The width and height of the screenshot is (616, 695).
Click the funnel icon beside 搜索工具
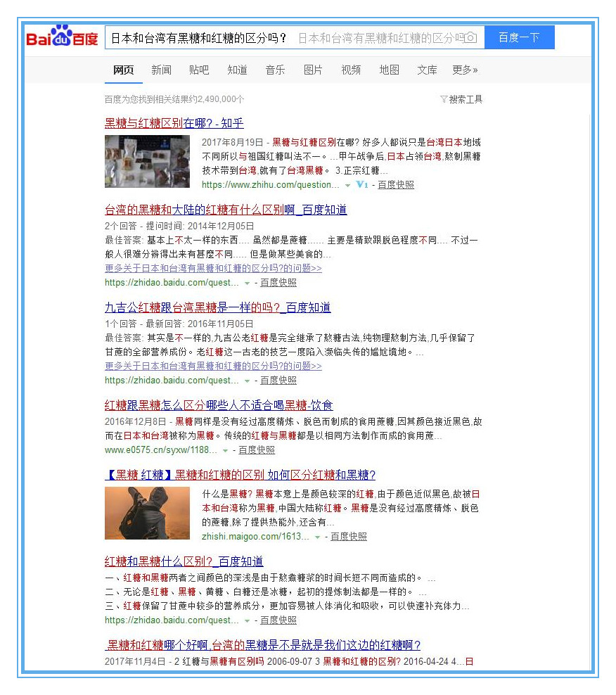[444, 99]
